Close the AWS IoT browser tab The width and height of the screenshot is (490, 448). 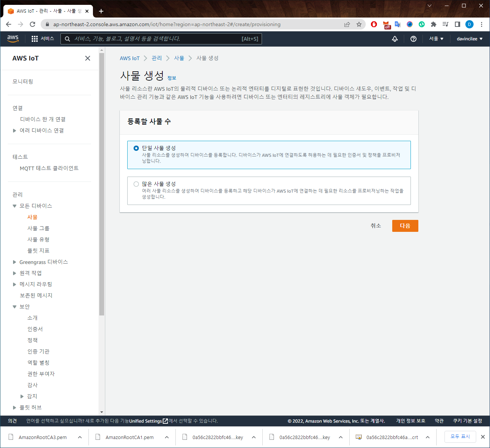[x=87, y=11]
